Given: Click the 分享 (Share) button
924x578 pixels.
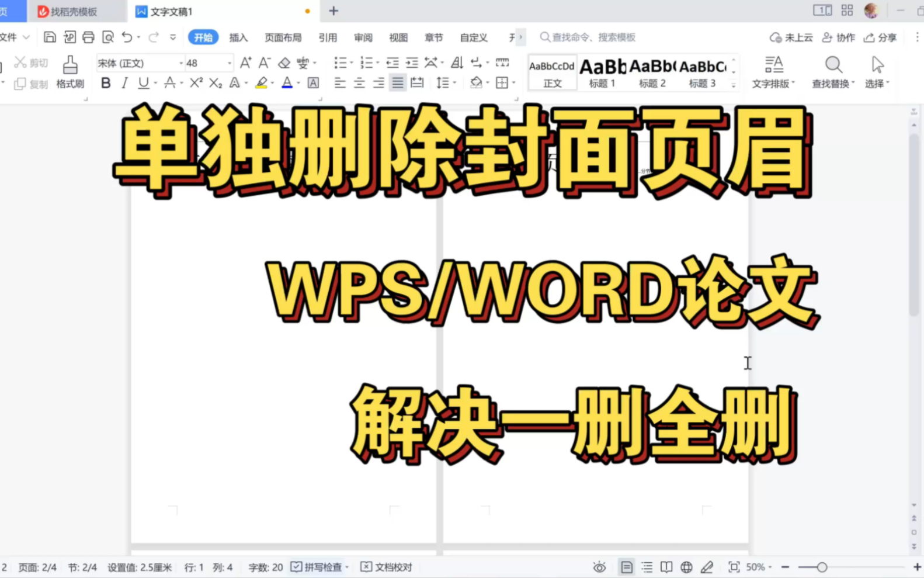Looking at the screenshot, I should [881, 37].
